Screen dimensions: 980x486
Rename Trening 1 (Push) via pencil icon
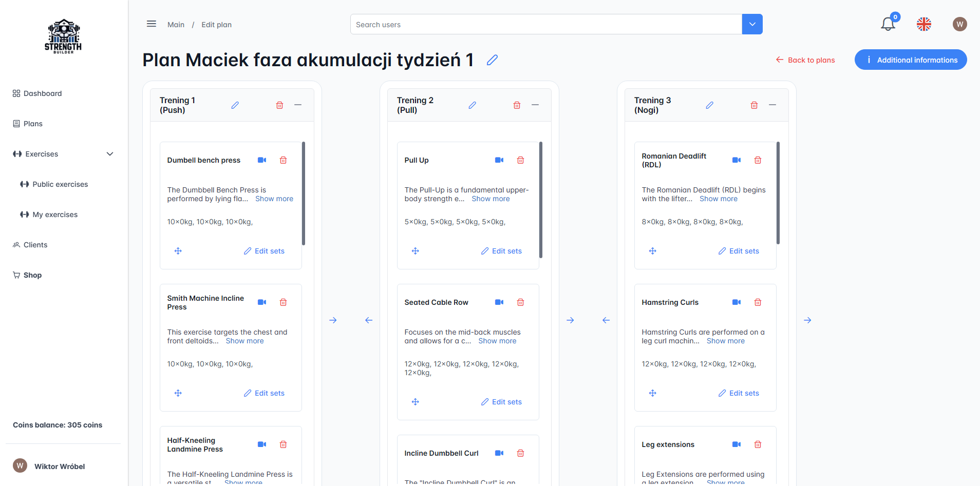point(235,105)
